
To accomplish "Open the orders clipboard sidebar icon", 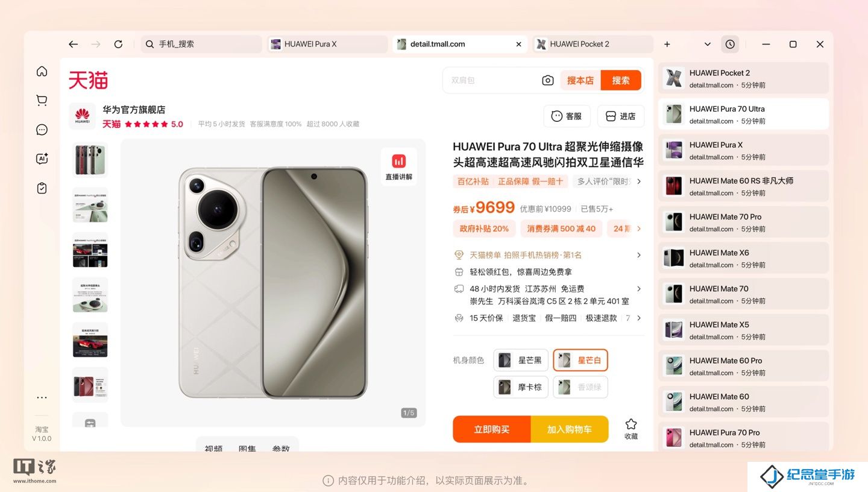I will pos(42,188).
